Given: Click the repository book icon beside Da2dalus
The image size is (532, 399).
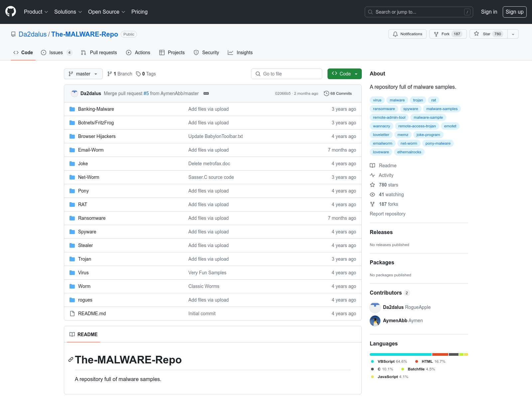Looking at the screenshot, I should point(13,34).
